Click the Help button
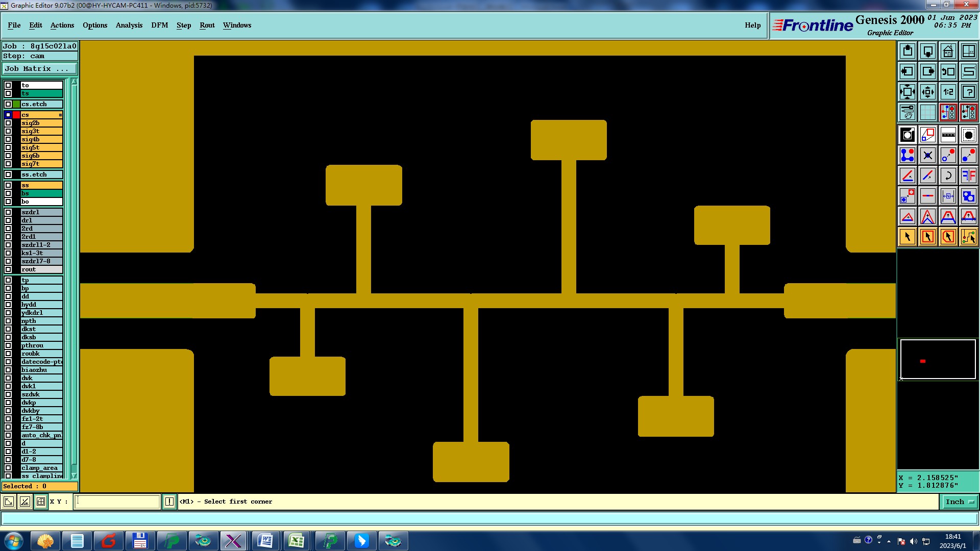The image size is (980, 551). pos(752,25)
